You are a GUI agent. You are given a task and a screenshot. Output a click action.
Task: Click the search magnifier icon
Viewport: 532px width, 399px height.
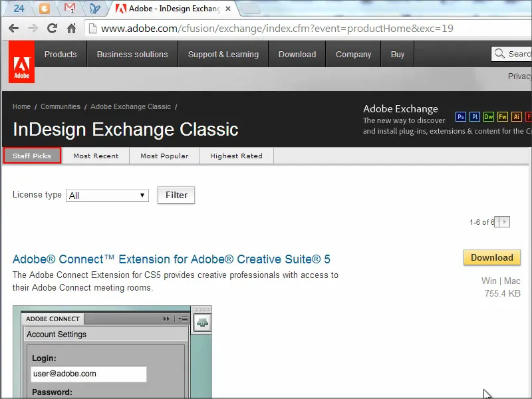pos(499,54)
